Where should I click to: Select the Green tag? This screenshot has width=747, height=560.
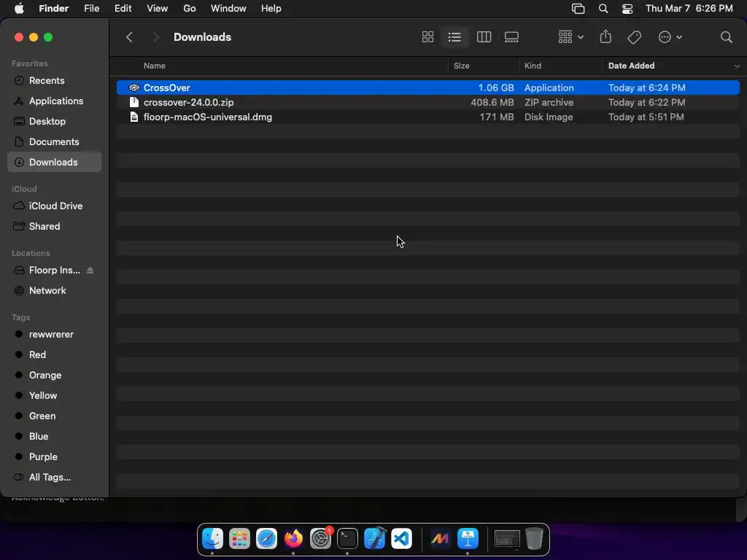point(54,416)
